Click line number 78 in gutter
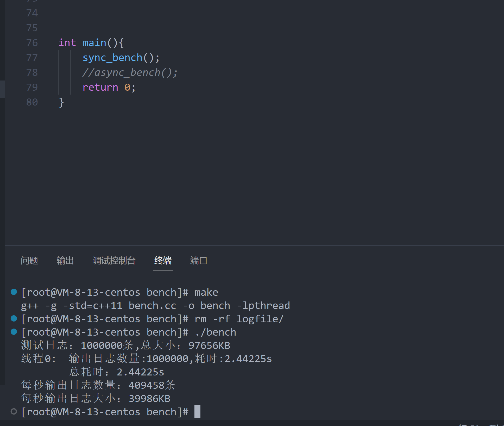This screenshot has width=504, height=426. point(32,72)
